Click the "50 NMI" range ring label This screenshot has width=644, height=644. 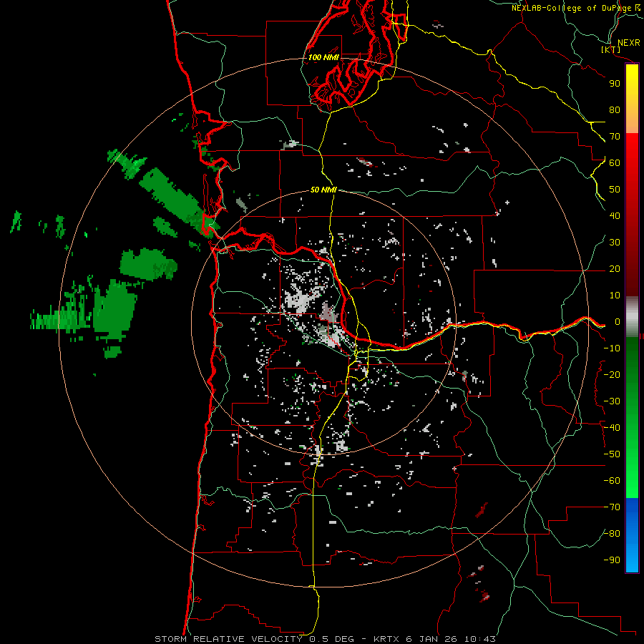point(323,190)
